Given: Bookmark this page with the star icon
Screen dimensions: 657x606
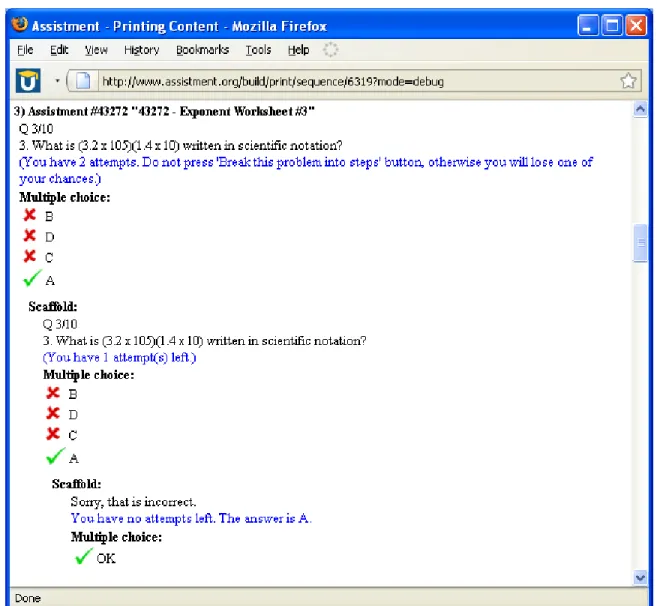Looking at the screenshot, I should (628, 80).
